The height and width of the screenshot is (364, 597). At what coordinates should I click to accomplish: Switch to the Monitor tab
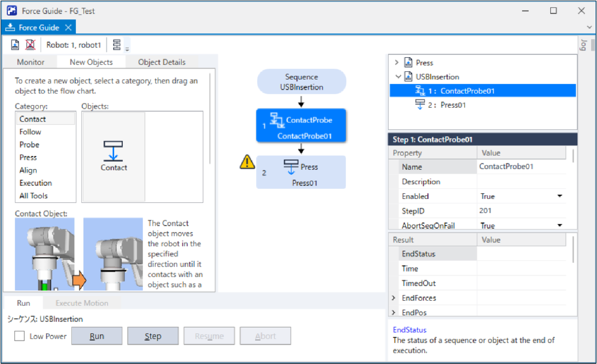(x=30, y=62)
